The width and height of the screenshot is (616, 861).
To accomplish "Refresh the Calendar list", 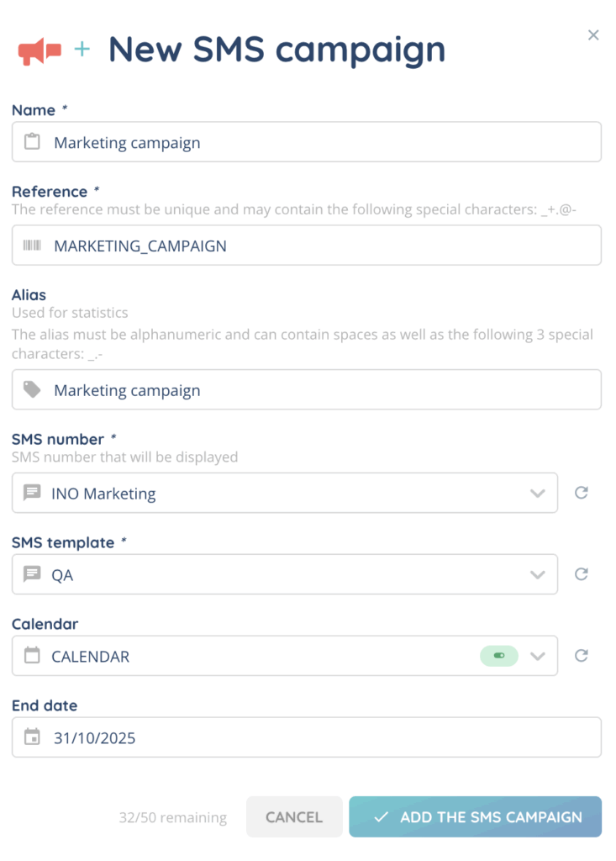I will pos(581,656).
